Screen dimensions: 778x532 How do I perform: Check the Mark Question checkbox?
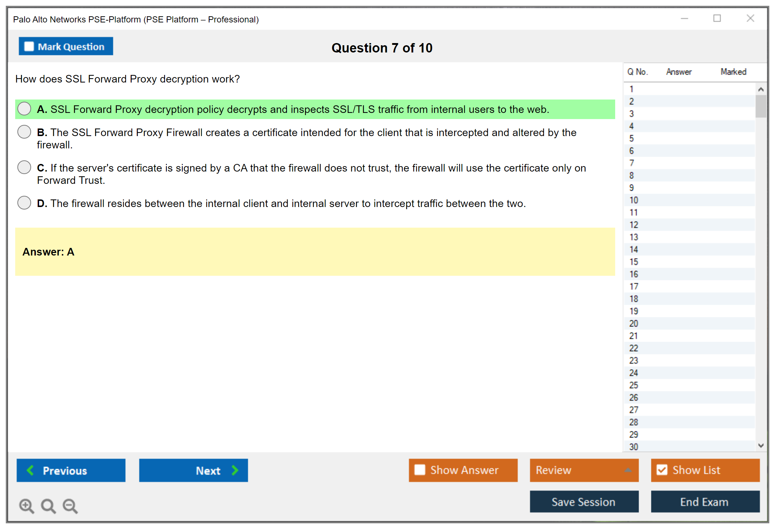(x=29, y=47)
